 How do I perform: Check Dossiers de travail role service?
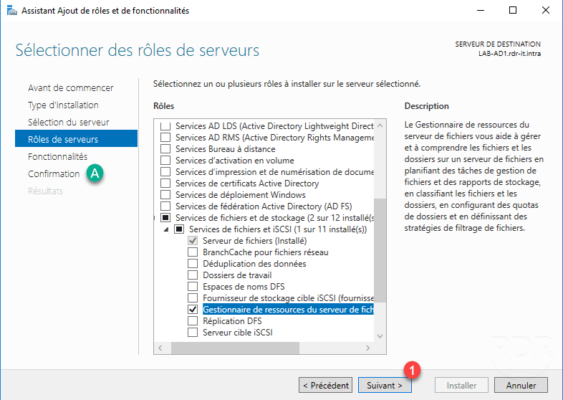(192, 275)
